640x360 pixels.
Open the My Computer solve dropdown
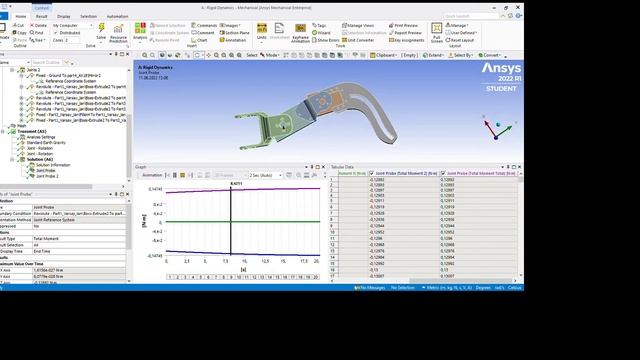(x=72, y=25)
